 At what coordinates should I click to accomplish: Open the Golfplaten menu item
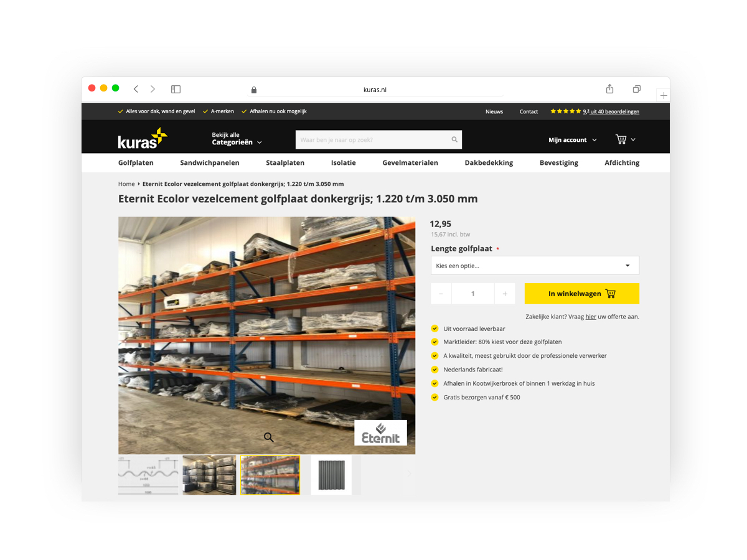136,162
